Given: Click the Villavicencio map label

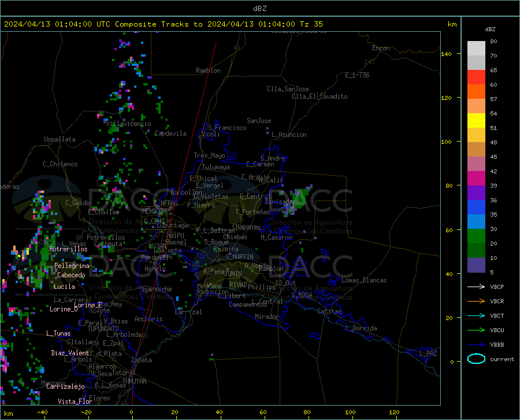Looking at the screenshot, I should click(129, 124).
